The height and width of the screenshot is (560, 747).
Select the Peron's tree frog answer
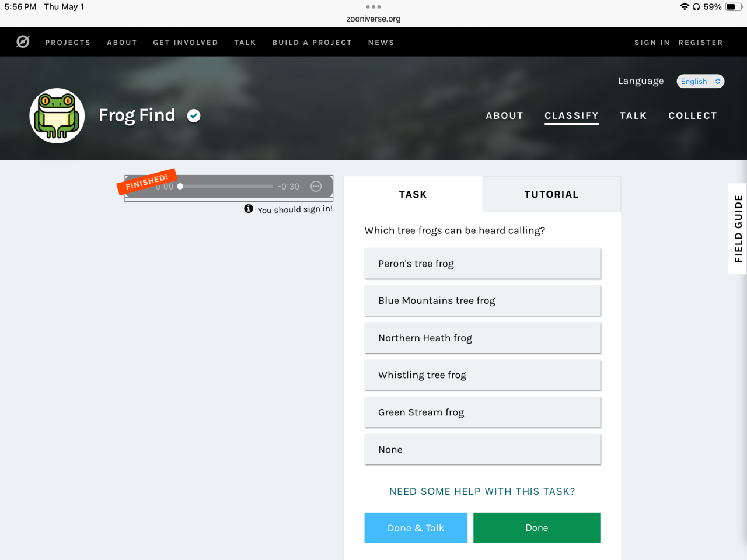point(482,264)
